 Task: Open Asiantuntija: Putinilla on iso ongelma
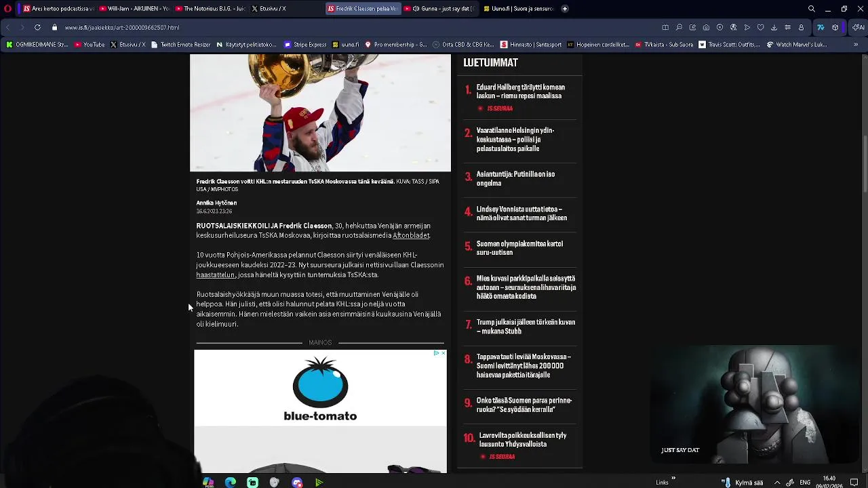tap(515, 178)
